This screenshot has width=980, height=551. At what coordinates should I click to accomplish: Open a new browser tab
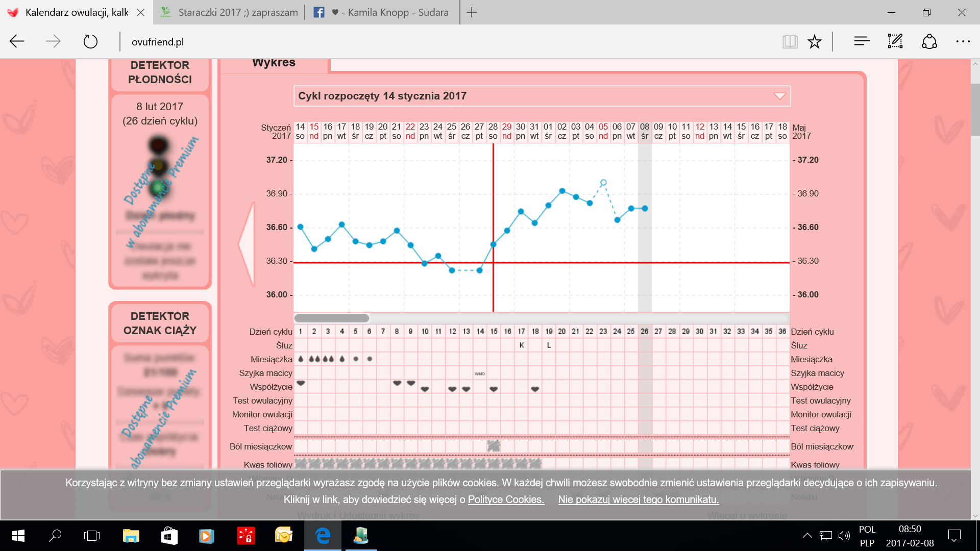[x=472, y=12]
